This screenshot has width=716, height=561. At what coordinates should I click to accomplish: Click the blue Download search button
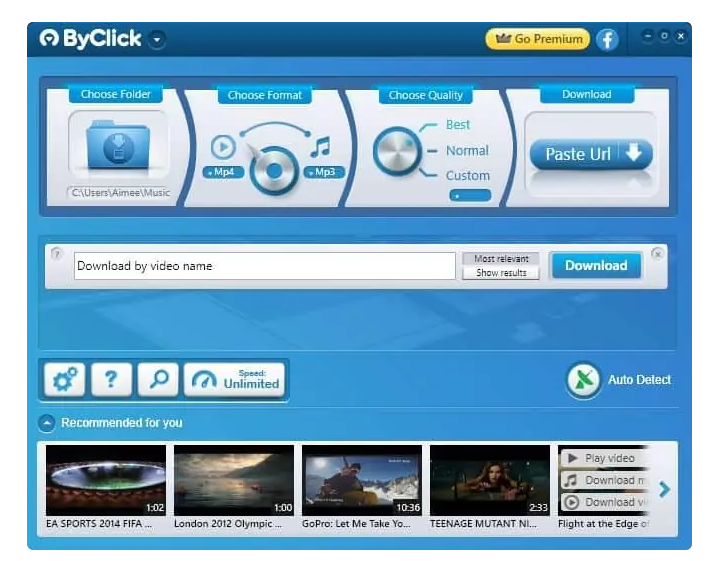click(596, 266)
